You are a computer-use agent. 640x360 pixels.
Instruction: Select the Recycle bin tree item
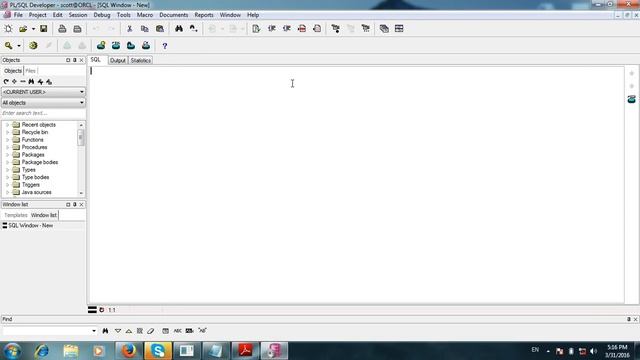pyautogui.click(x=35, y=132)
